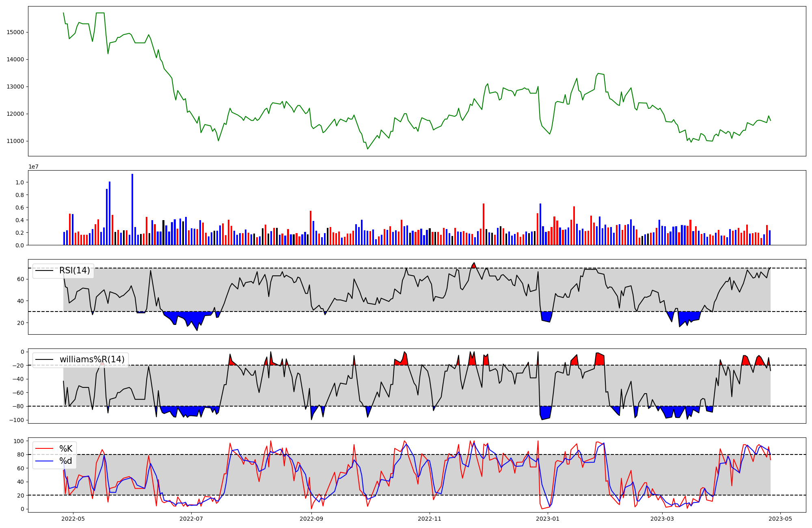Click the 2022-07 x-axis date label
This screenshot has height=528, width=812.
tap(191, 518)
